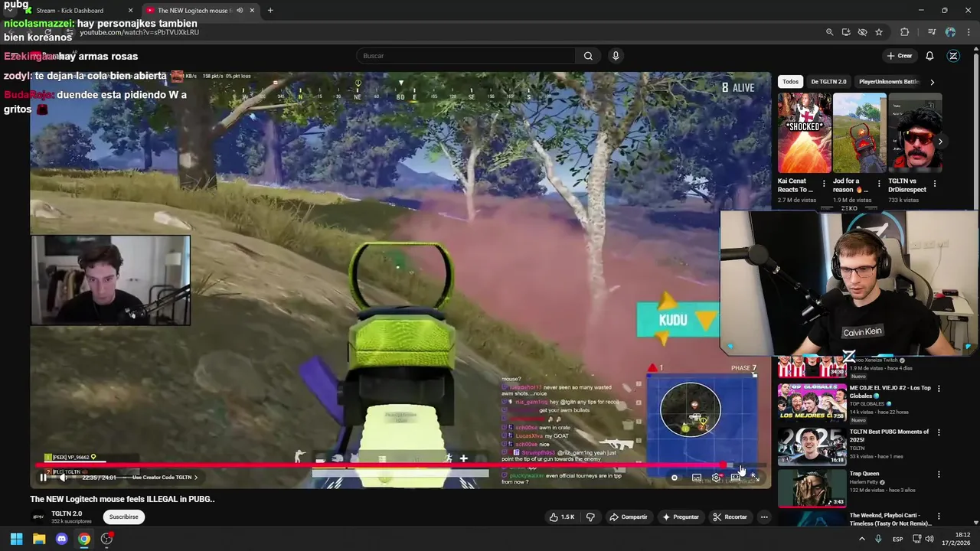980x551 pixels.
Task: Mute the video volume speaker icon
Action: [x=64, y=478]
